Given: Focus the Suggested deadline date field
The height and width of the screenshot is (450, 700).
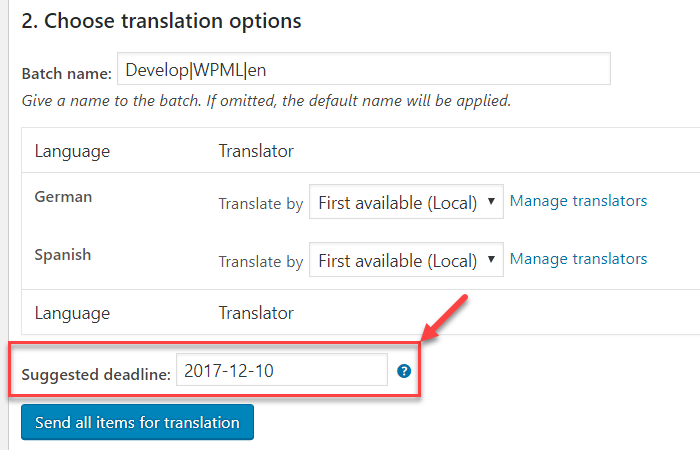Looking at the screenshot, I should click(x=282, y=370).
